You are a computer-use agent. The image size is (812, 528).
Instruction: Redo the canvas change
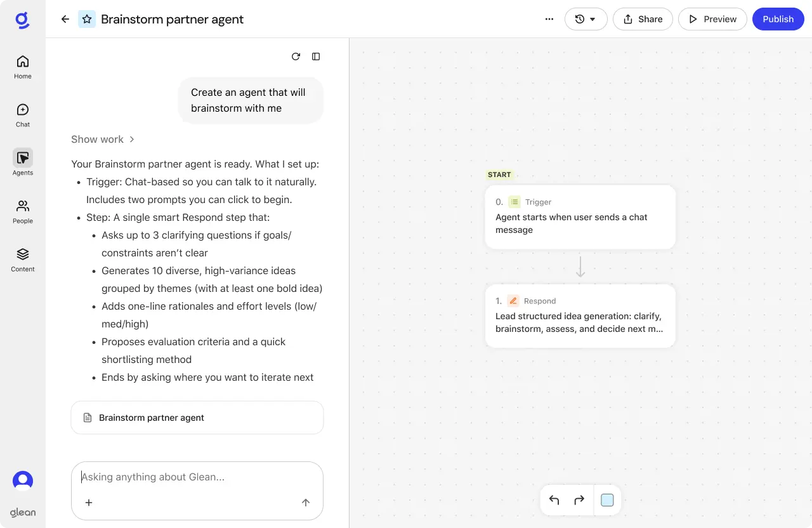(579, 500)
